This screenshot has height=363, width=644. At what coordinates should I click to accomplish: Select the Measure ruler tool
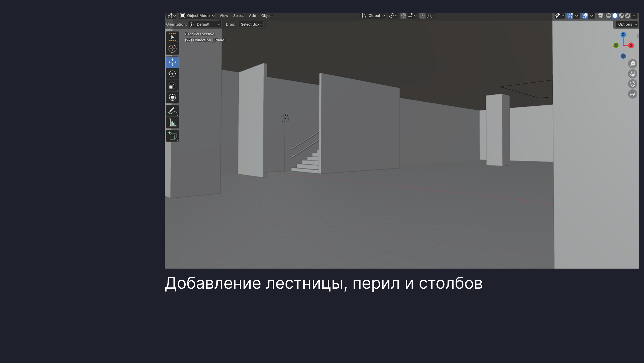click(x=172, y=123)
